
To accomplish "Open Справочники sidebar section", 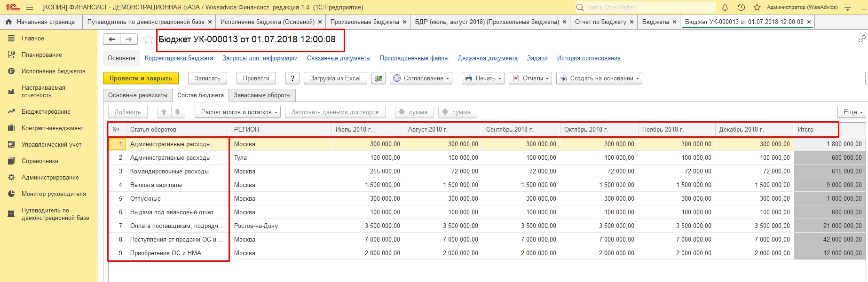I will [x=39, y=161].
